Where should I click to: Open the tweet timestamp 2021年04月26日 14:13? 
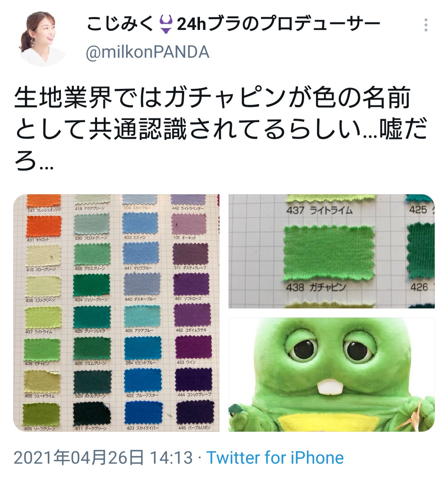click(103, 458)
